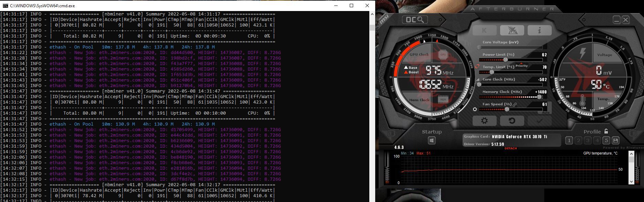Screen dimensions: 644x202
Task: Adjust the Core Clock slider handle
Action: click(x=479, y=85)
